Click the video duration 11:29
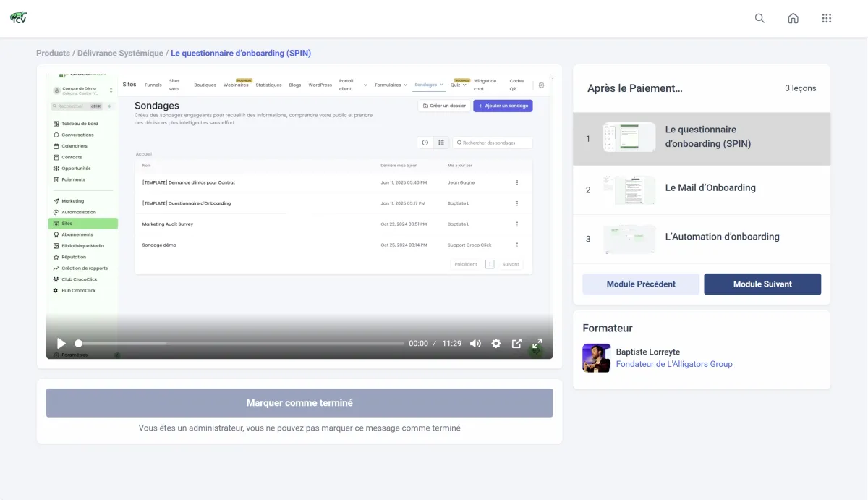This screenshot has height=500, width=868. [x=451, y=344]
